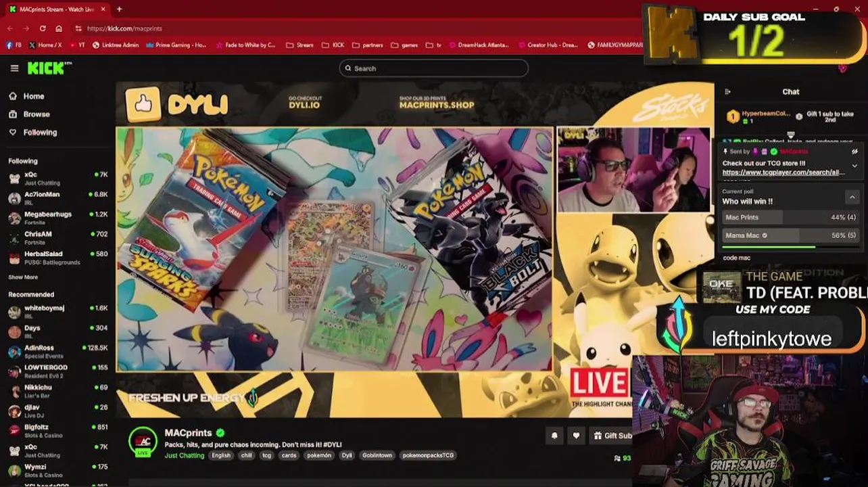Select the tcg stream tag
868x487 pixels.
point(267,455)
